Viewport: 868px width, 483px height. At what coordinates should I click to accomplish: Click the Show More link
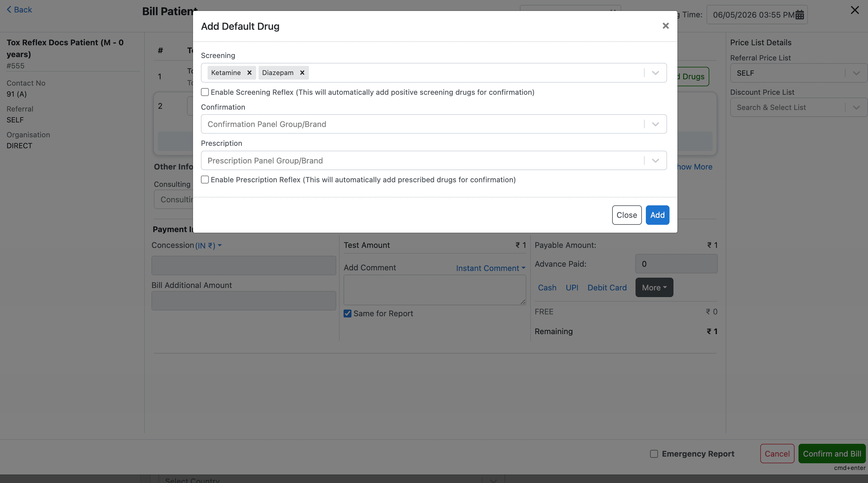695,167
